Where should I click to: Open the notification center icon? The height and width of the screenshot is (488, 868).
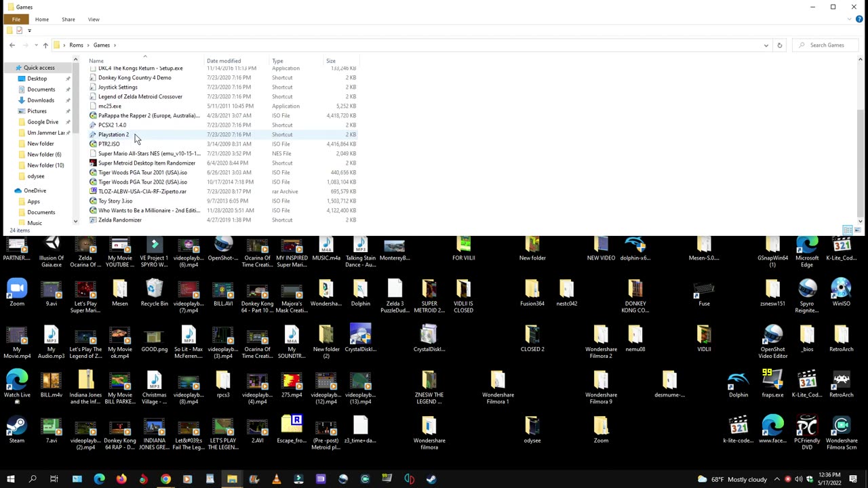pyautogui.click(x=853, y=479)
